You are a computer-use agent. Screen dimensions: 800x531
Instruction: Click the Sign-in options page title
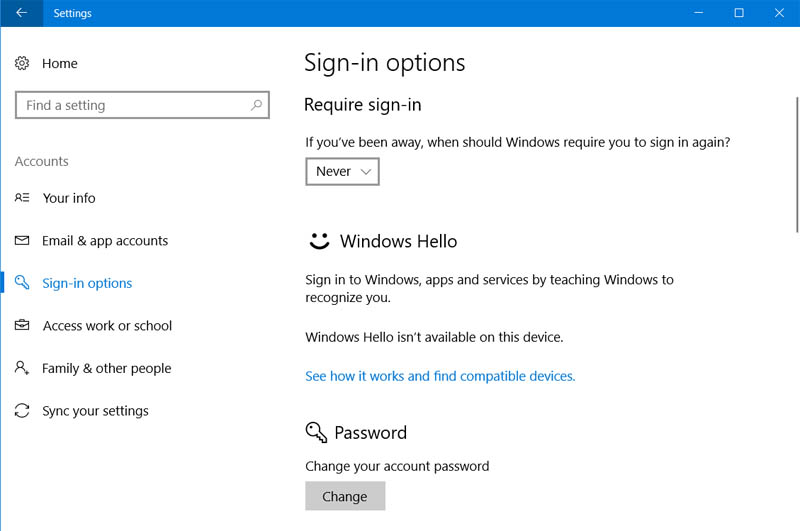tap(385, 63)
